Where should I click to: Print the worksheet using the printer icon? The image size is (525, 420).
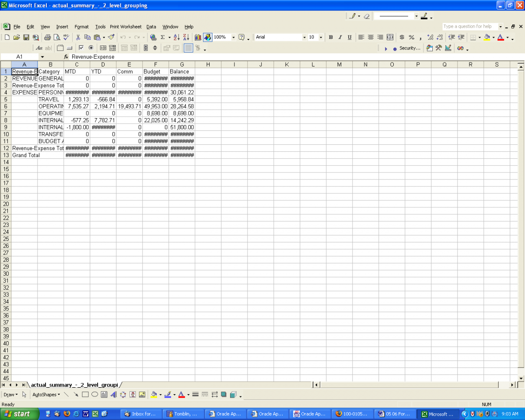[47, 37]
